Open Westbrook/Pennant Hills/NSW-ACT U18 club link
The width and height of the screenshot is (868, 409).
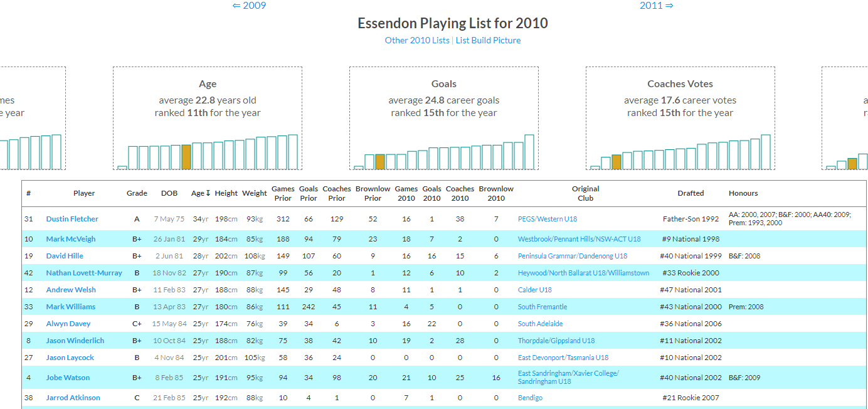pyautogui.click(x=580, y=239)
